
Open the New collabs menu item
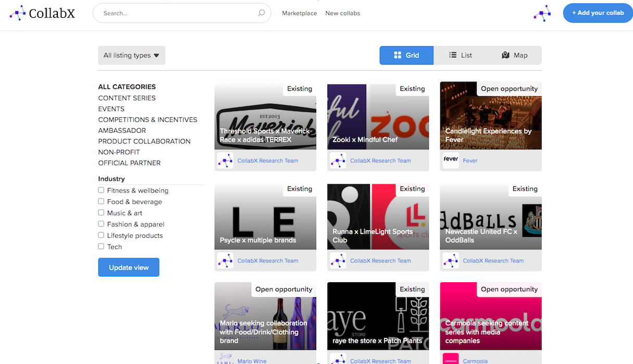pyautogui.click(x=343, y=13)
